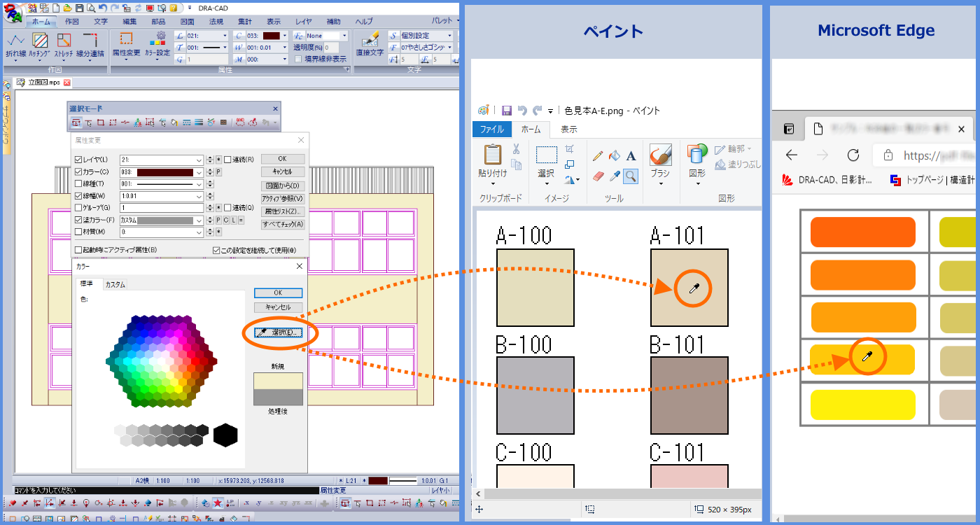Open attribute change (属性変更) tool in ribbon

click(127, 45)
